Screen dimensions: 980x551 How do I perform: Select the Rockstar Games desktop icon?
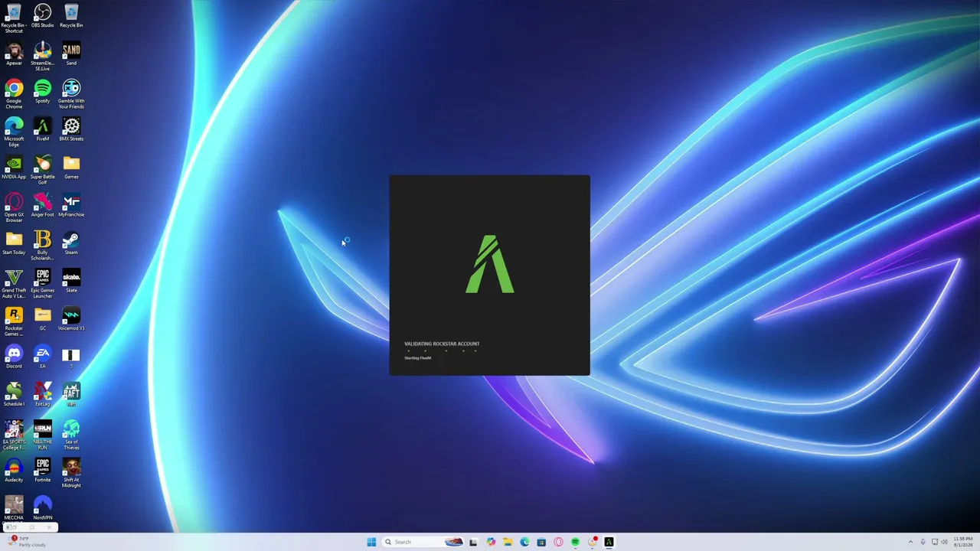coord(14,322)
